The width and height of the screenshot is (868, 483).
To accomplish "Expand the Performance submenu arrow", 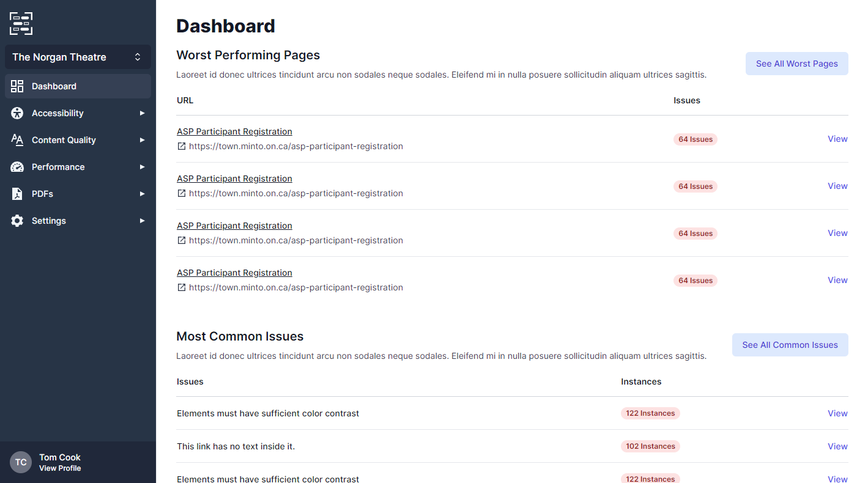I will tap(142, 167).
